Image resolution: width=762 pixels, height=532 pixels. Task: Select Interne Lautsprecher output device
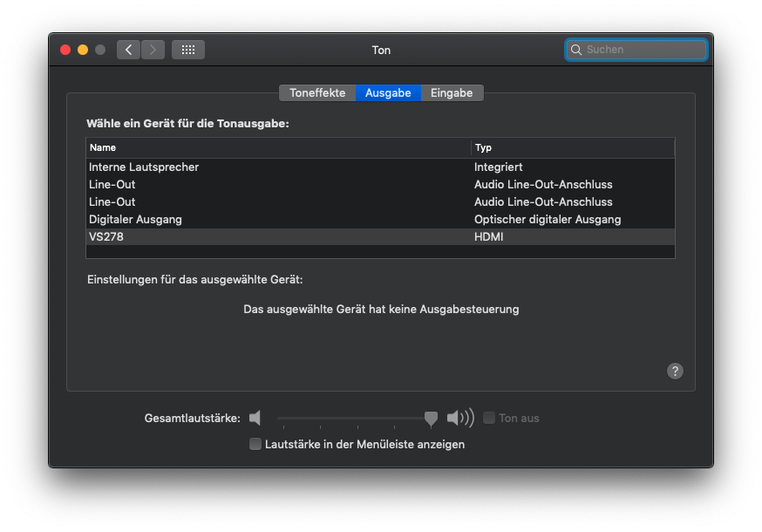[144, 167]
